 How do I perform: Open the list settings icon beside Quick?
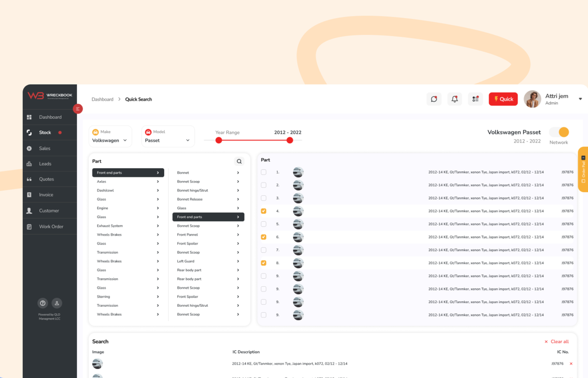(475, 99)
